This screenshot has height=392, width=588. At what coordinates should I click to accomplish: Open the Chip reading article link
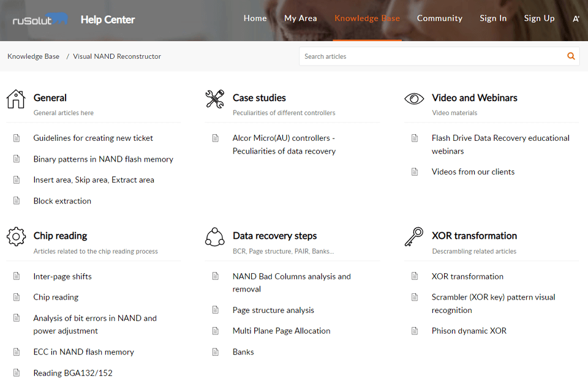coord(56,297)
